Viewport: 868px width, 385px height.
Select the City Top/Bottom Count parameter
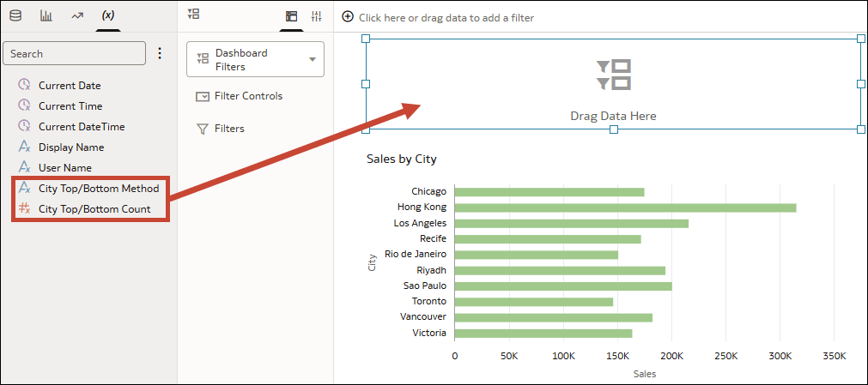click(x=85, y=209)
